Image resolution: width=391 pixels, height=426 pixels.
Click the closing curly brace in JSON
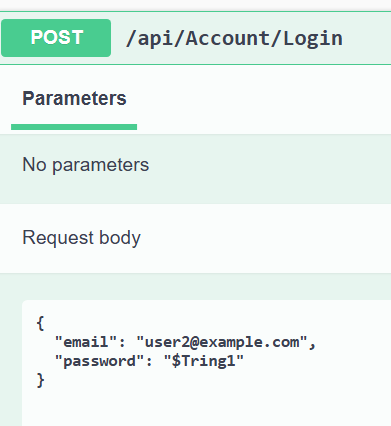point(40,380)
